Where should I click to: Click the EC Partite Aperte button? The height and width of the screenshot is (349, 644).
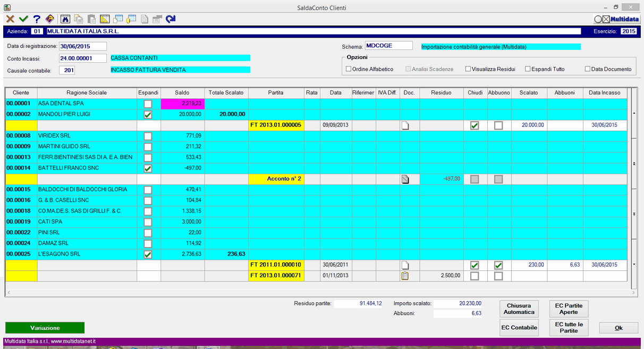pyautogui.click(x=569, y=309)
